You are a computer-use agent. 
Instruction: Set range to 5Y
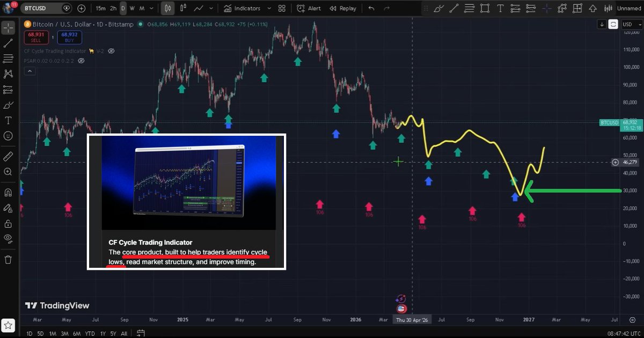113,333
